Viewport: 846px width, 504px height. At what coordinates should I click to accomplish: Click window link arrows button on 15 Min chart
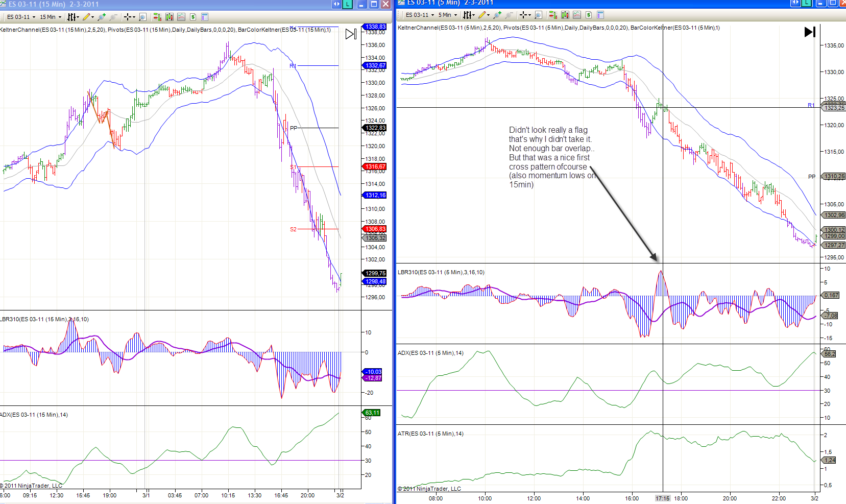click(x=336, y=4)
